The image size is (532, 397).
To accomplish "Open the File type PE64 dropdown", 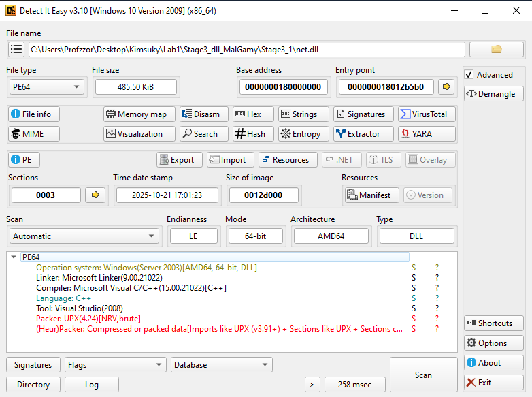I will click(x=46, y=87).
